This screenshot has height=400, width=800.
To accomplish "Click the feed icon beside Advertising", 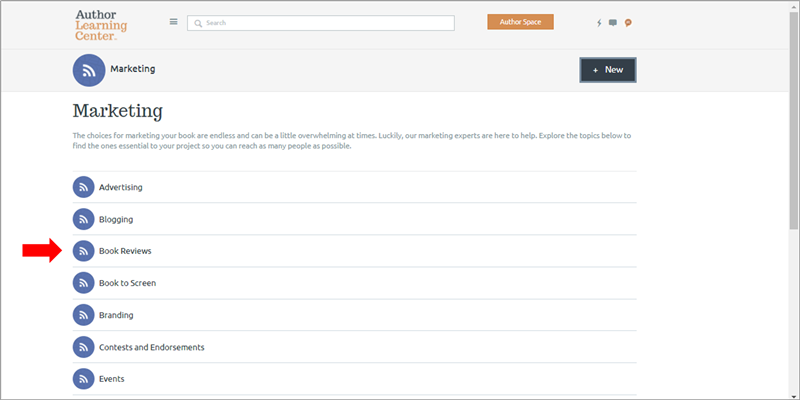I will (84, 187).
